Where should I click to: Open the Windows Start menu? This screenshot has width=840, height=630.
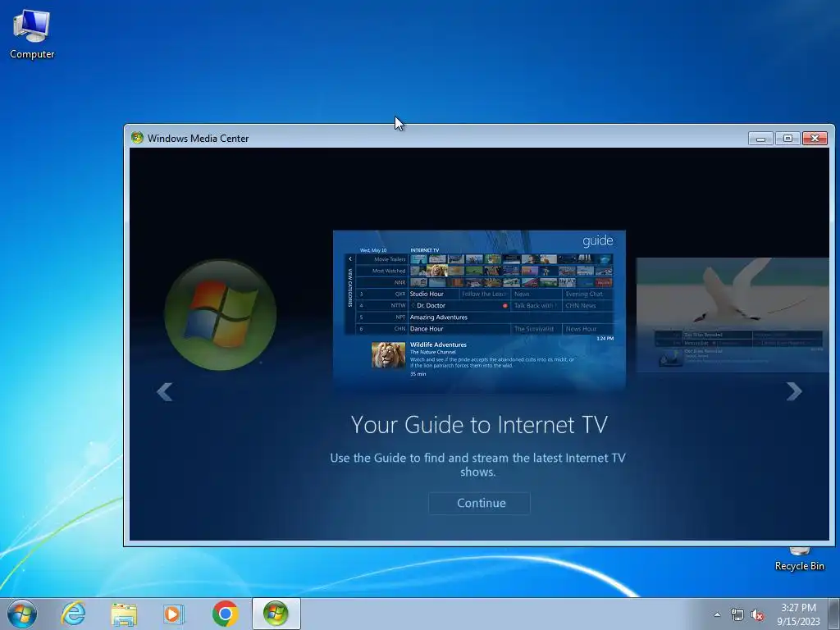(22, 614)
